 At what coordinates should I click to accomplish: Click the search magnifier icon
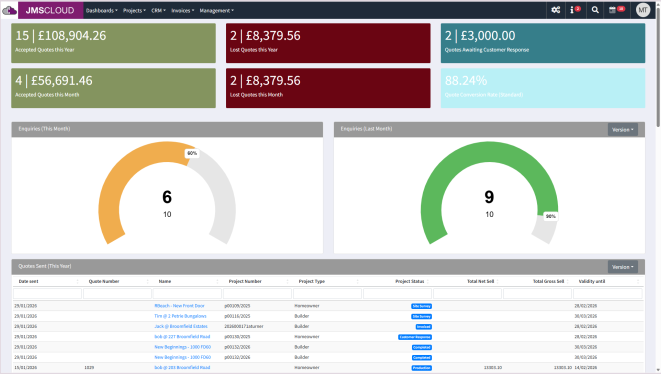pos(595,10)
